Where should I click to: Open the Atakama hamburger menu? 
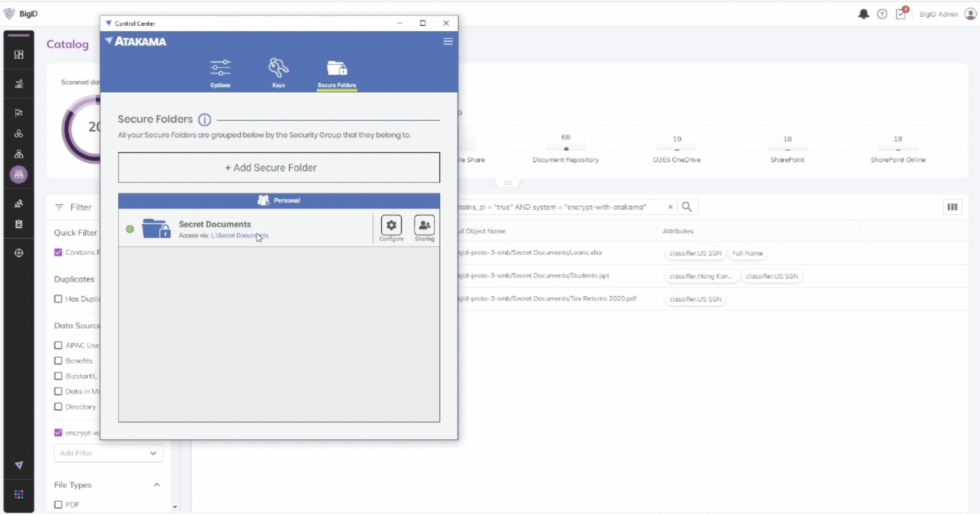click(x=448, y=41)
